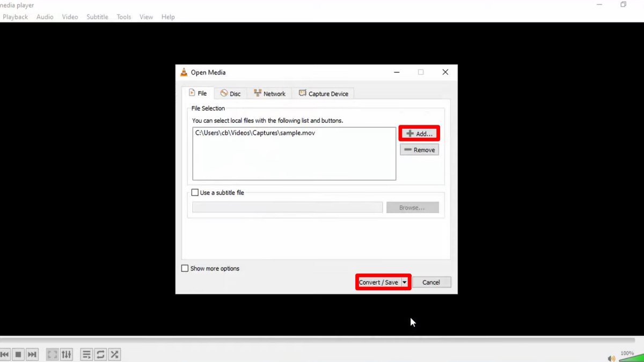Expand the Convert / Save dropdown arrow
The width and height of the screenshot is (644, 362).
tap(405, 282)
